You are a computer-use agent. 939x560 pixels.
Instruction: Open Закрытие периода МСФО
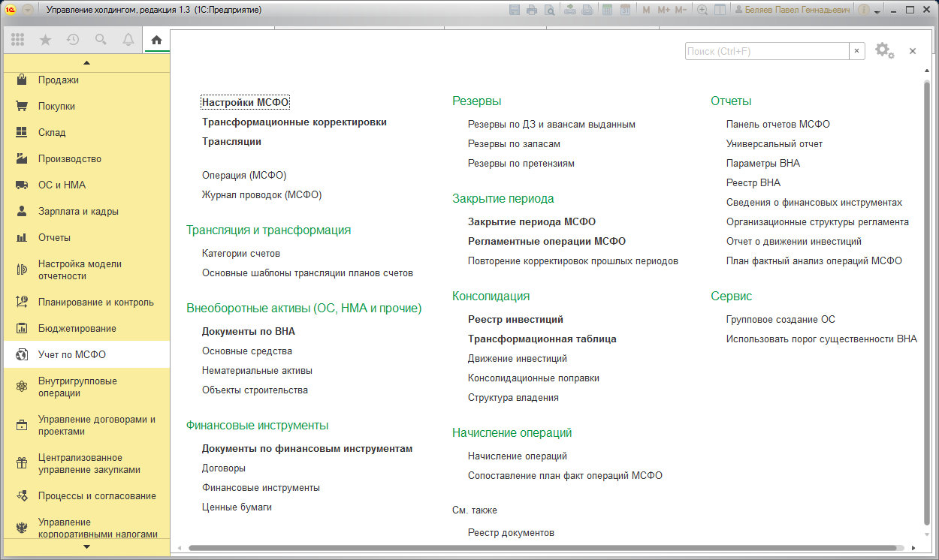[x=532, y=222]
